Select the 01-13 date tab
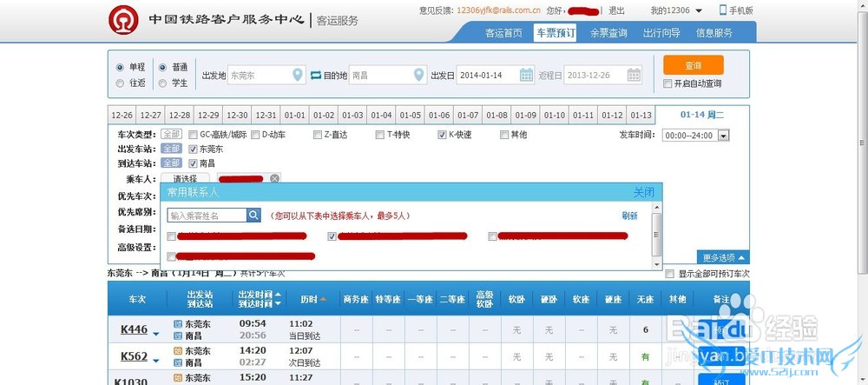The image size is (868, 385). (x=641, y=116)
